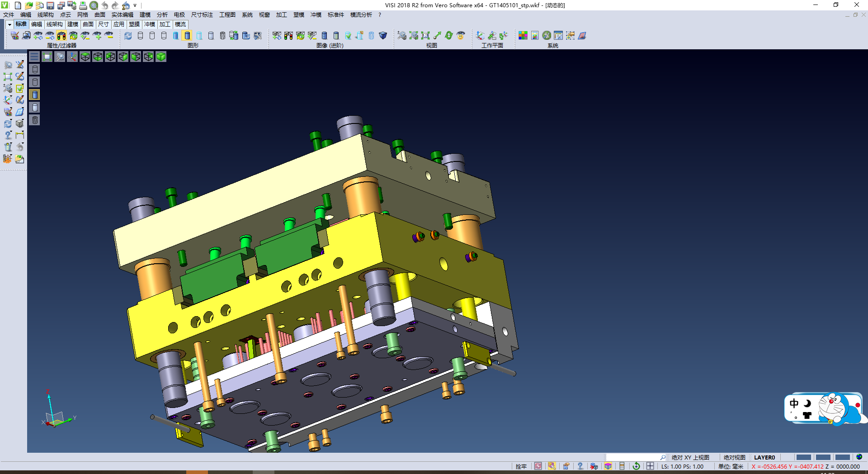
Task: Open the dropdown arrow left of 标准 tab
Action: 9,24
